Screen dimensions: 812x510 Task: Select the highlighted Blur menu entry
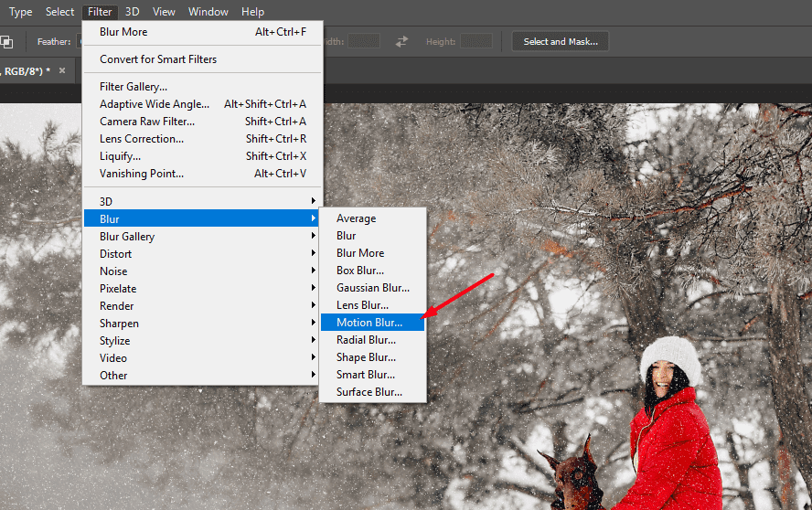[x=202, y=218]
